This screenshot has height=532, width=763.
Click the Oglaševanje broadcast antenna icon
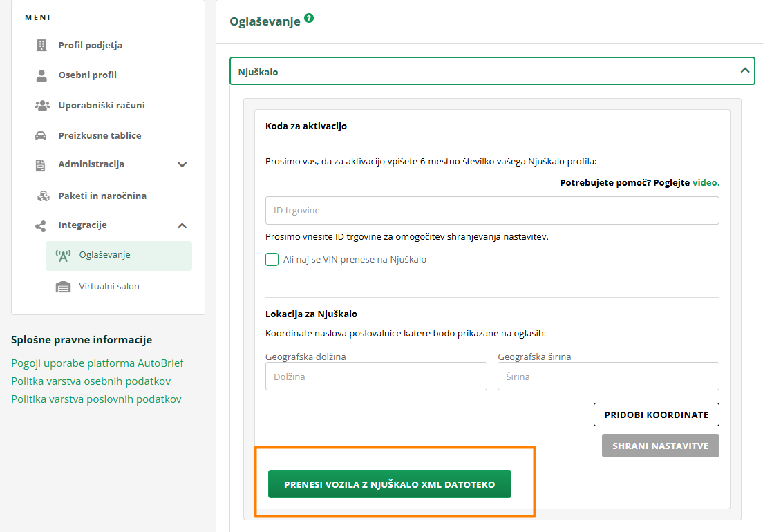[x=63, y=256]
